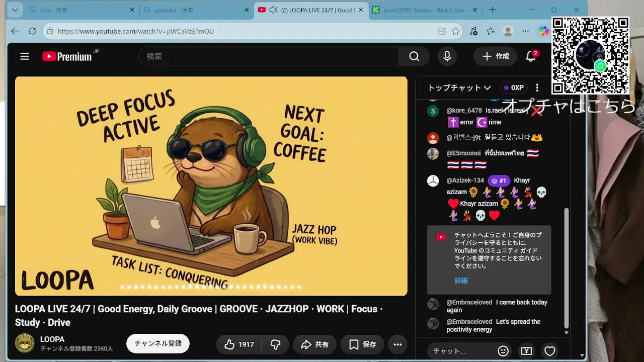Subscribe using チャンネル登録 button
Viewport: 644px width, 362px height.
[x=158, y=343]
